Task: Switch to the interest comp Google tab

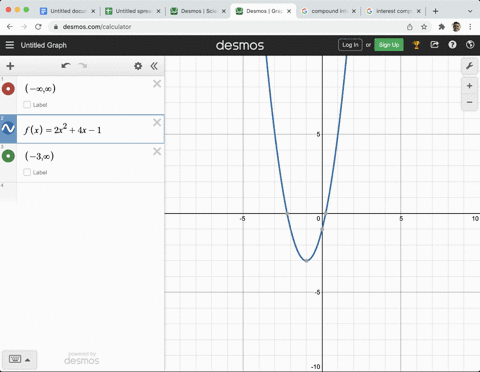Action: [x=394, y=11]
